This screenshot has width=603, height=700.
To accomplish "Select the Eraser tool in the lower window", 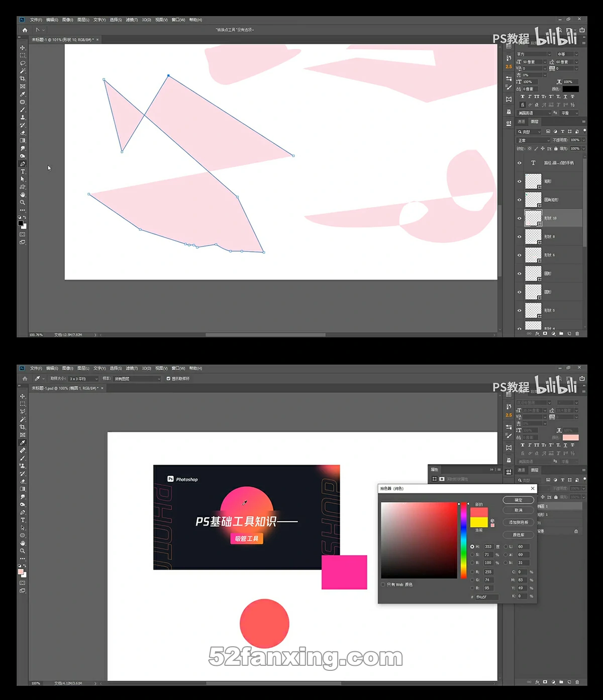I will tap(23, 481).
